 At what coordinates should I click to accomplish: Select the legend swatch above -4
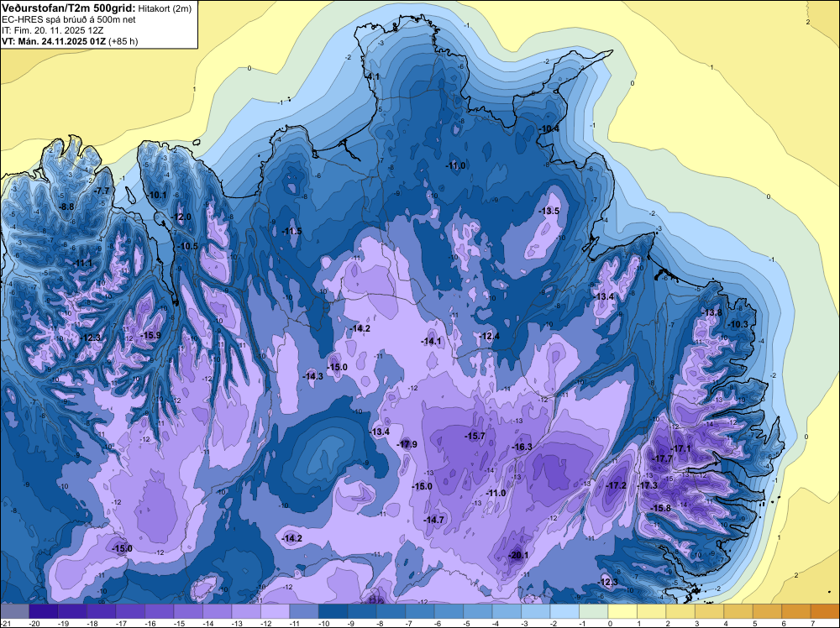506,611
